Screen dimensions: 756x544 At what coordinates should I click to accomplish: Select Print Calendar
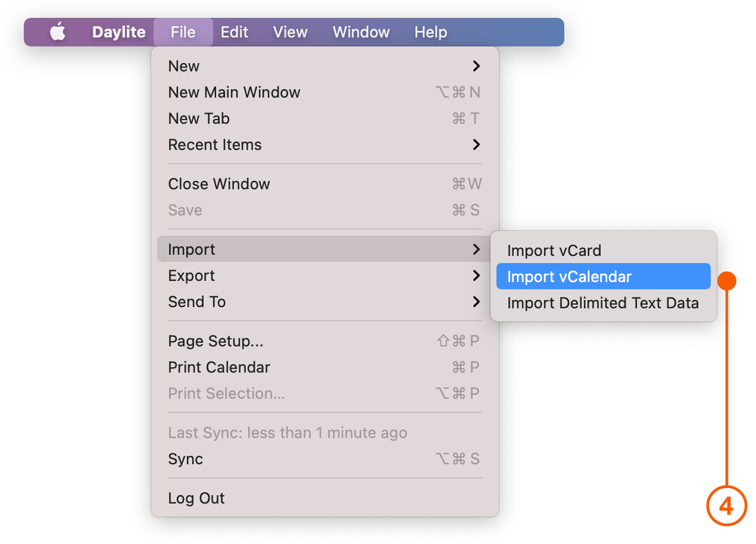(x=219, y=367)
